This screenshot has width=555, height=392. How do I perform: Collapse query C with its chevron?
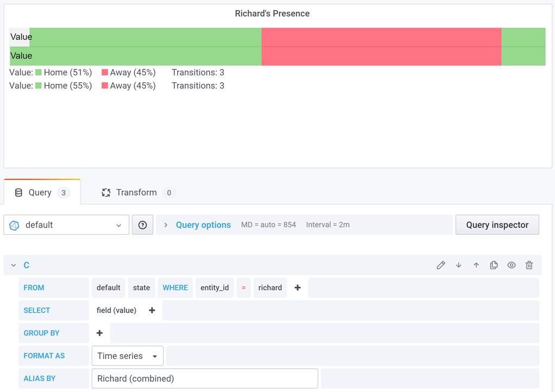(13, 265)
